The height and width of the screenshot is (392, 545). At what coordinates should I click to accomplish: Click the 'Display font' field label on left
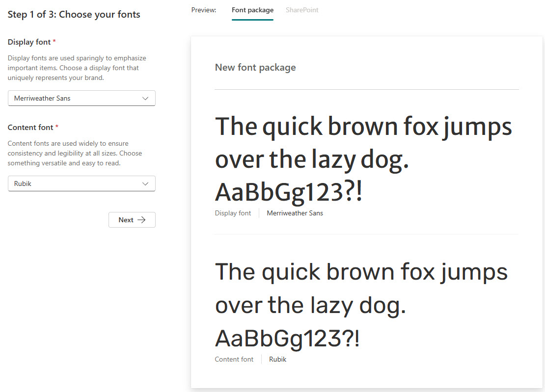(29, 42)
